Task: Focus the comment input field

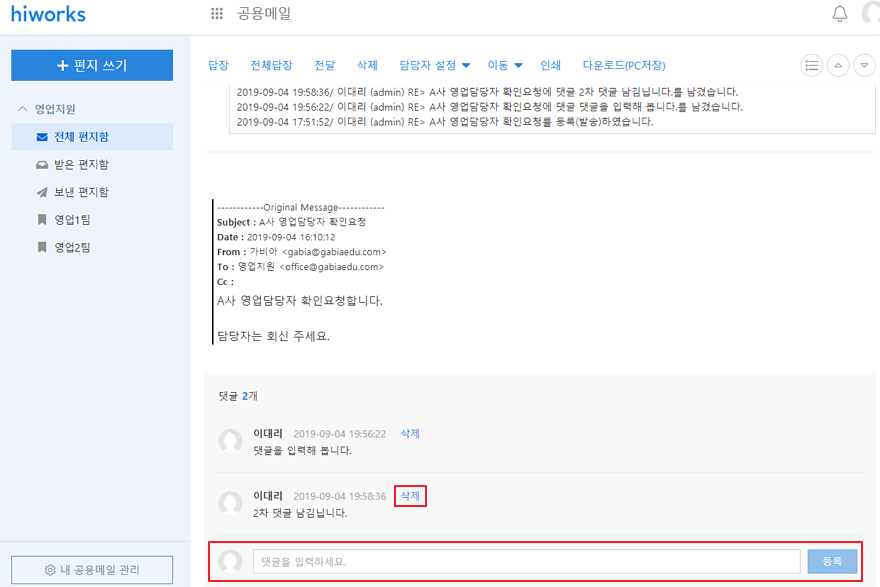Action: 526,561
